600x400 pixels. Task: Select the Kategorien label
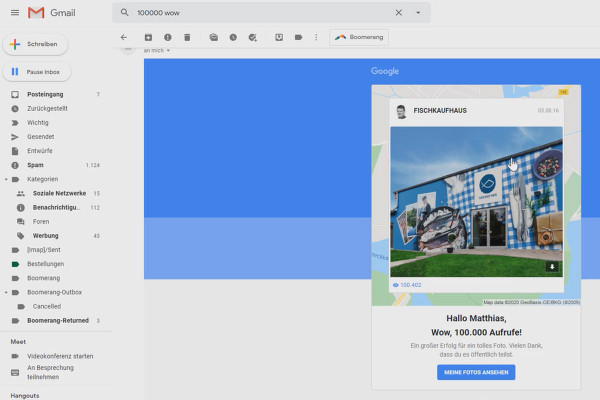coord(42,179)
